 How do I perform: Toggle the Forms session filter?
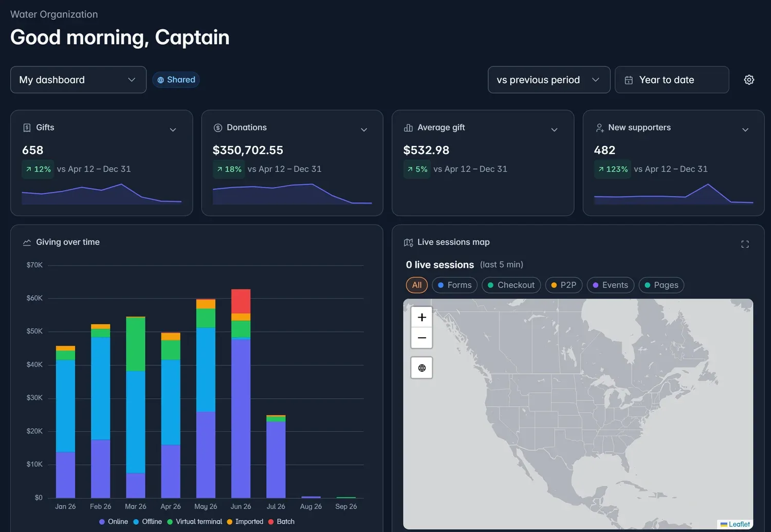point(455,285)
